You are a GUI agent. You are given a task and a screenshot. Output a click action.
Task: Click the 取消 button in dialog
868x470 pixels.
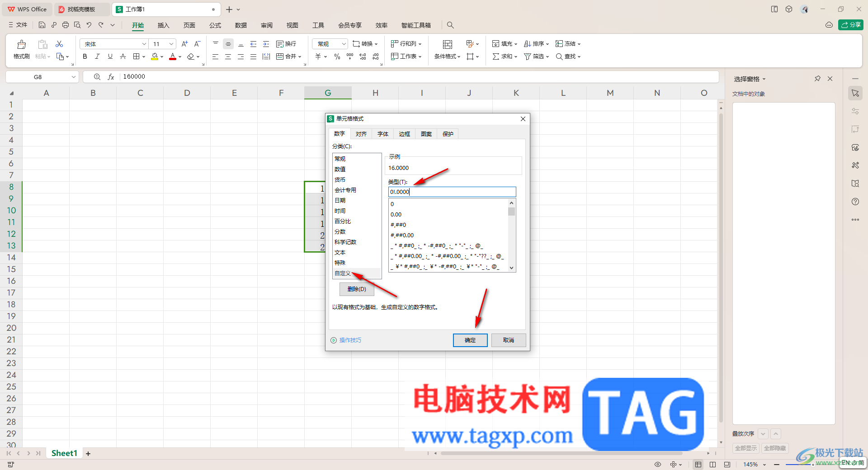(509, 340)
